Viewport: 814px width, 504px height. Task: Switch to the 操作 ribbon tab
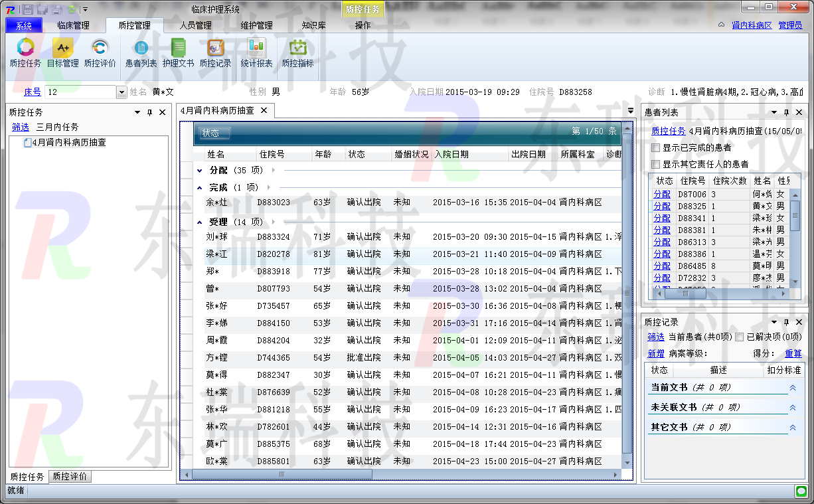pos(363,26)
